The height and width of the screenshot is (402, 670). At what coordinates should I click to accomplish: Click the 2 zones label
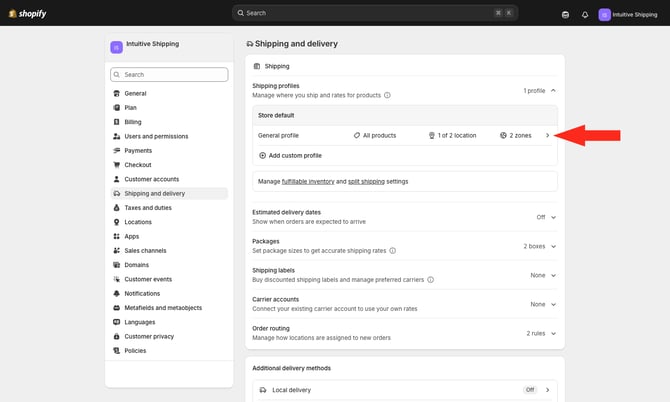coord(520,135)
